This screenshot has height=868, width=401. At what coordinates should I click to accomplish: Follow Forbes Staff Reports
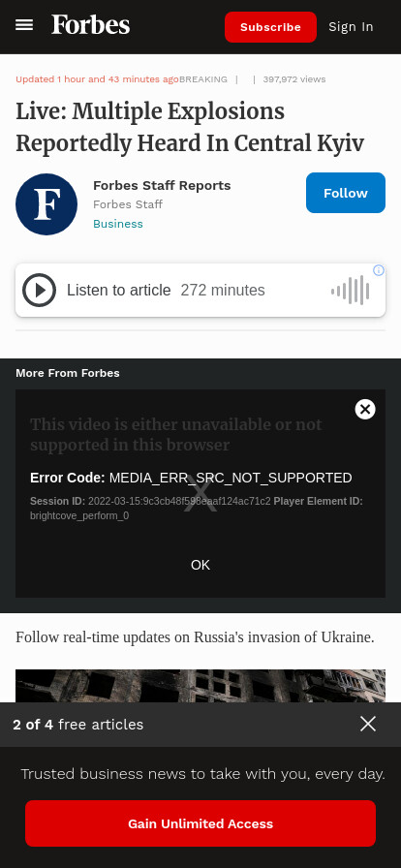(346, 193)
